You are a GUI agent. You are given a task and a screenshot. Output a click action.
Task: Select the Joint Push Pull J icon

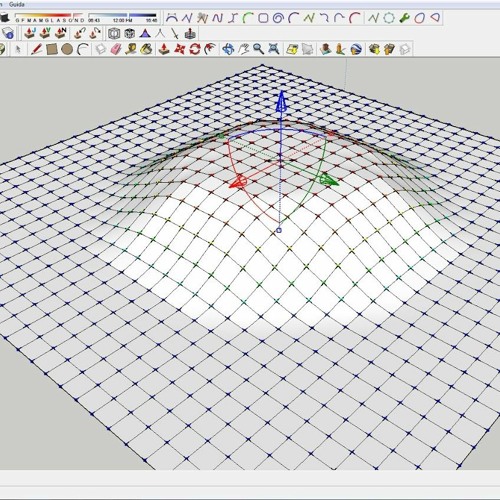tap(30, 33)
